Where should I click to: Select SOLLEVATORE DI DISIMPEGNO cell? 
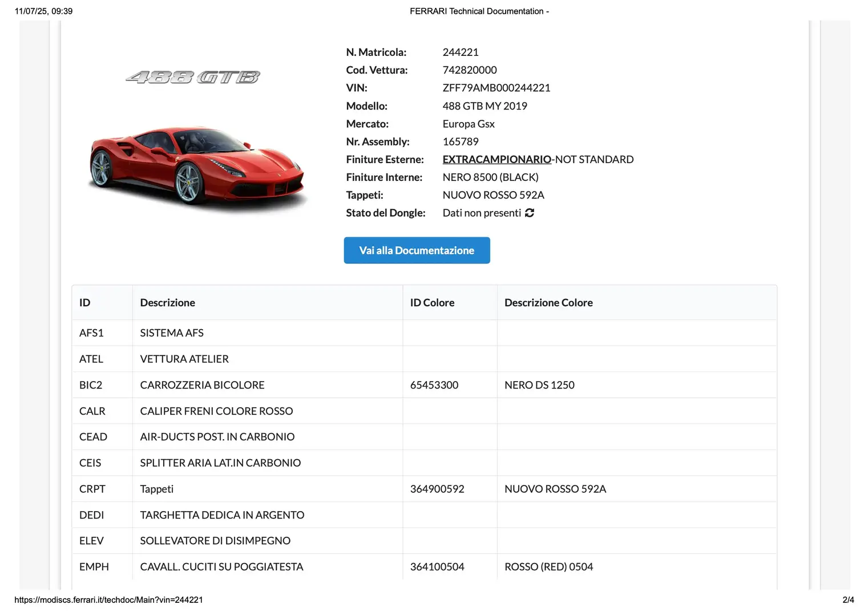(268, 541)
